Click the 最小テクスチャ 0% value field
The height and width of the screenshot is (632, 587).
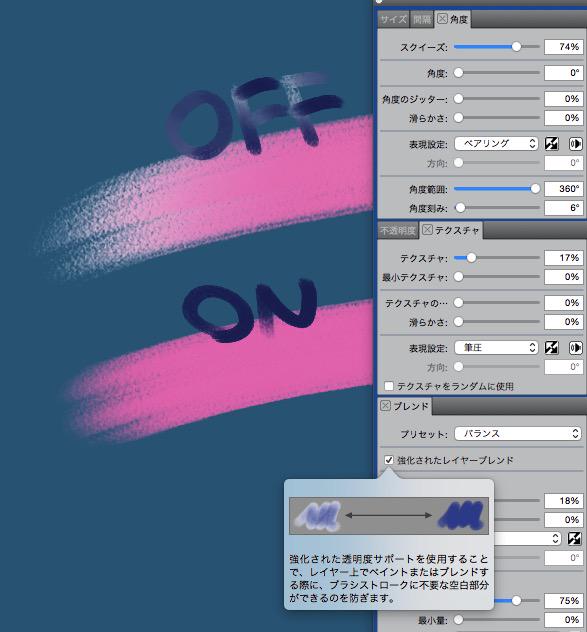tap(563, 277)
